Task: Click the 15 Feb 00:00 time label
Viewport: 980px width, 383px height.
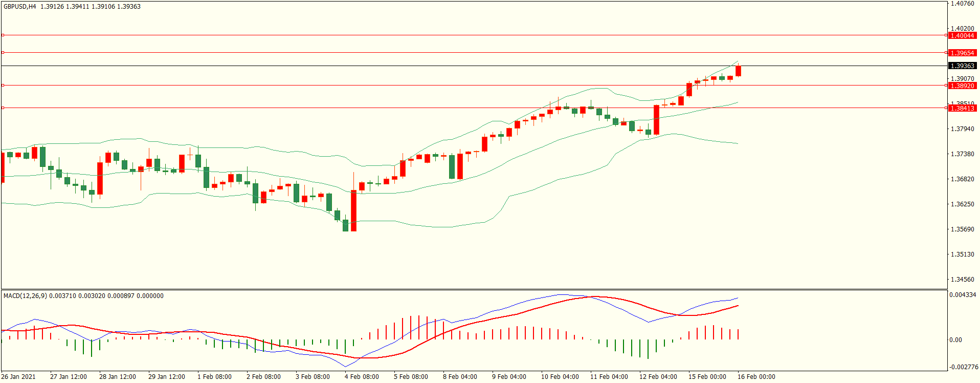Action: (x=707, y=377)
